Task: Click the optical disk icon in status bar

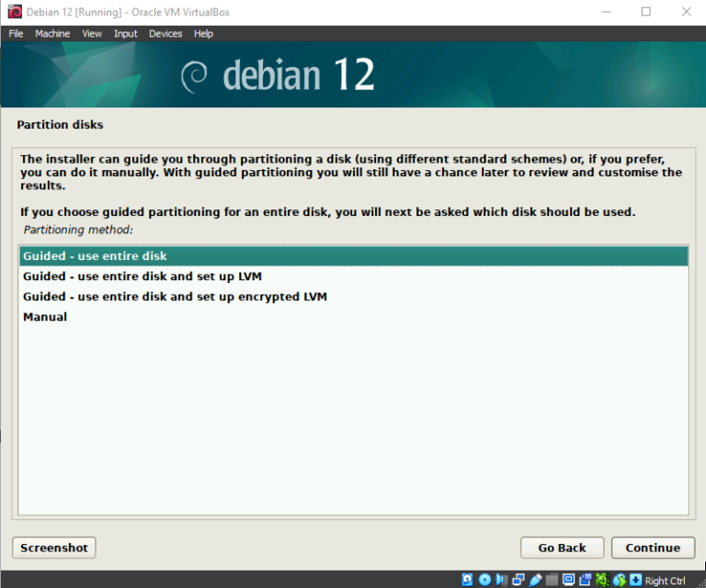Action: click(x=484, y=580)
